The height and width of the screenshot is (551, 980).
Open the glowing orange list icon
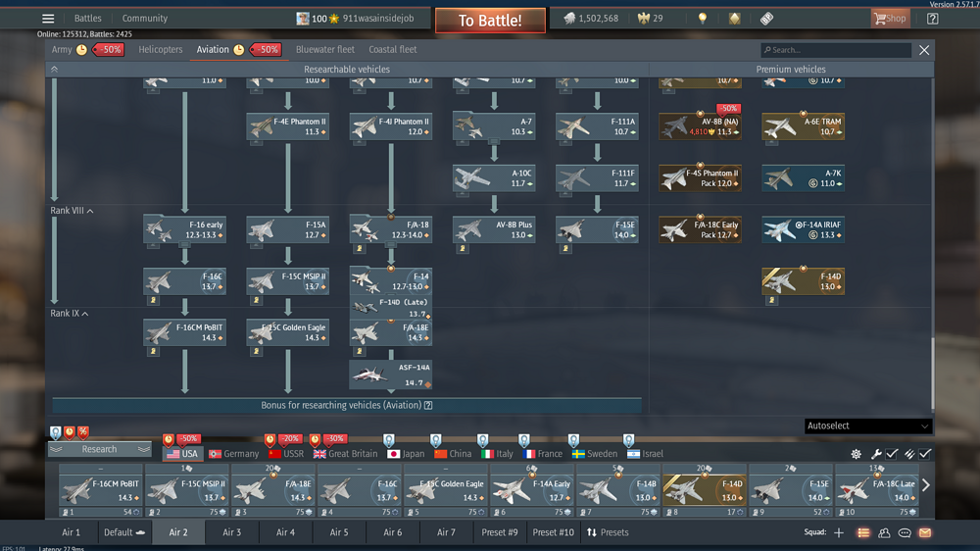point(863,533)
